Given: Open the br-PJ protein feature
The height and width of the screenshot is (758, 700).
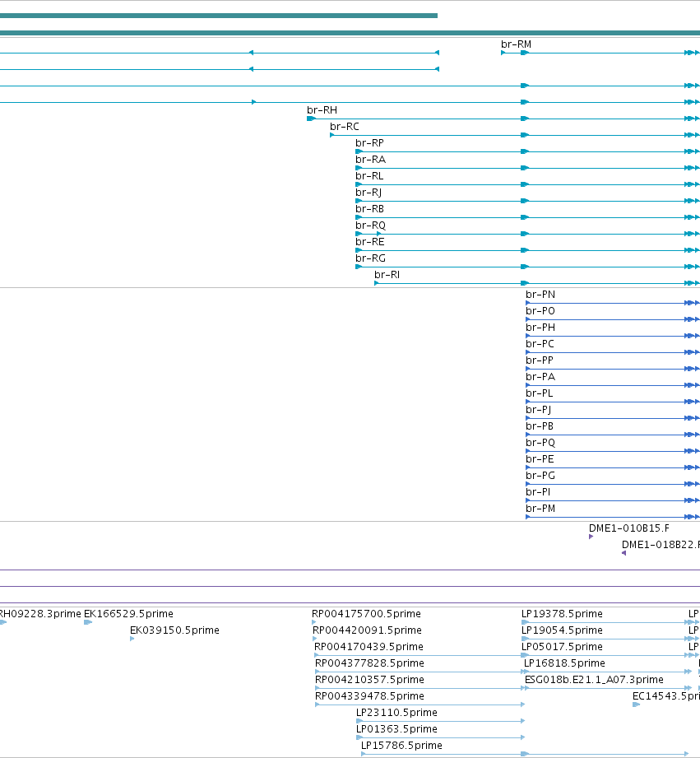Looking at the screenshot, I should pos(613,418).
